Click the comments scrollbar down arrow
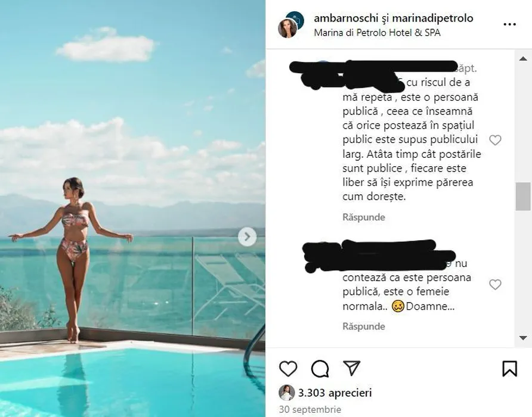The height and width of the screenshot is (417, 532). tap(523, 338)
